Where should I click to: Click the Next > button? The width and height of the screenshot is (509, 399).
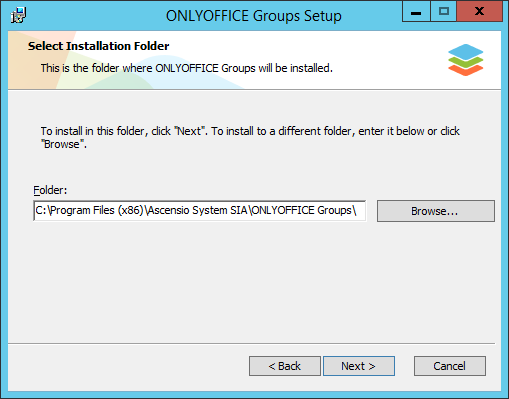(x=359, y=366)
